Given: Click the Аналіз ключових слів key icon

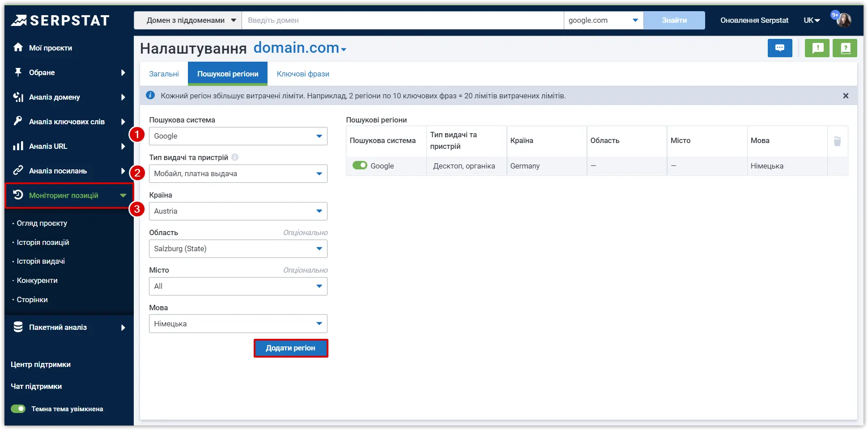Looking at the screenshot, I should click(x=18, y=121).
